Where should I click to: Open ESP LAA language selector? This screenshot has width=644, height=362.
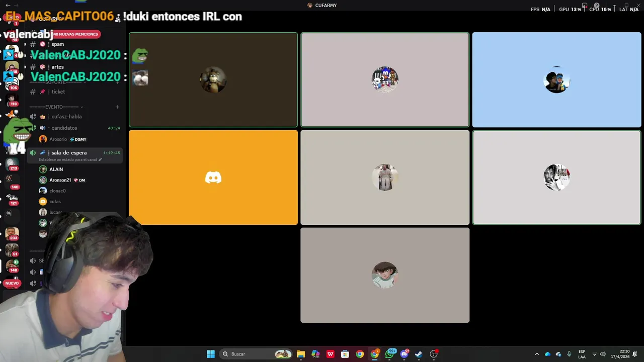coord(582,354)
